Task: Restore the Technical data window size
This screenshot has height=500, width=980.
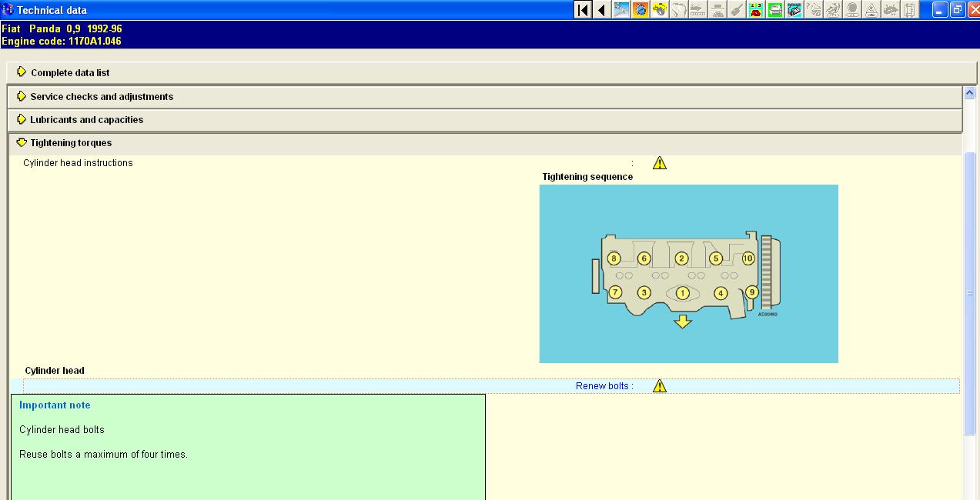Action: [x=957, y=9]
